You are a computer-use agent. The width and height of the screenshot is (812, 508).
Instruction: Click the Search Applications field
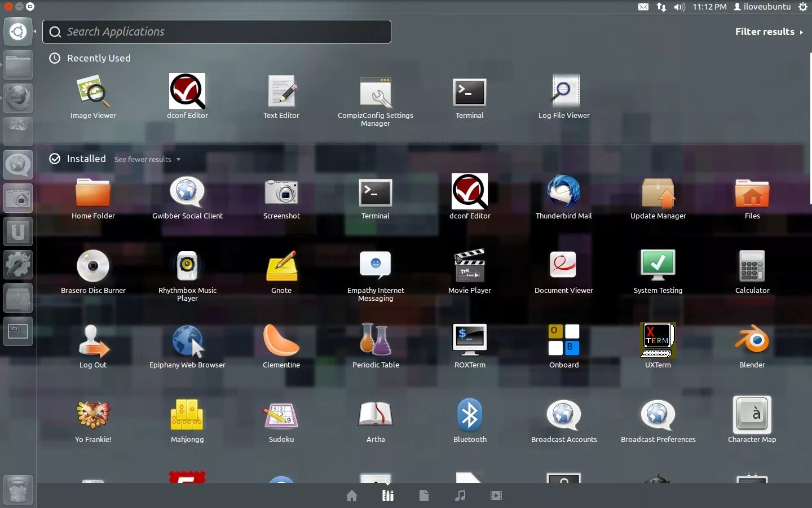coord(217,32)
